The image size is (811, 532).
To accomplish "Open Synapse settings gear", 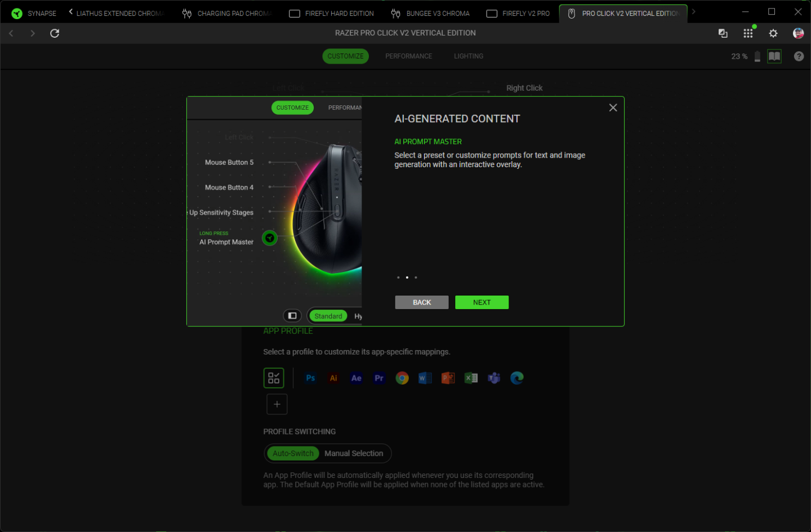I will point(773,33).
